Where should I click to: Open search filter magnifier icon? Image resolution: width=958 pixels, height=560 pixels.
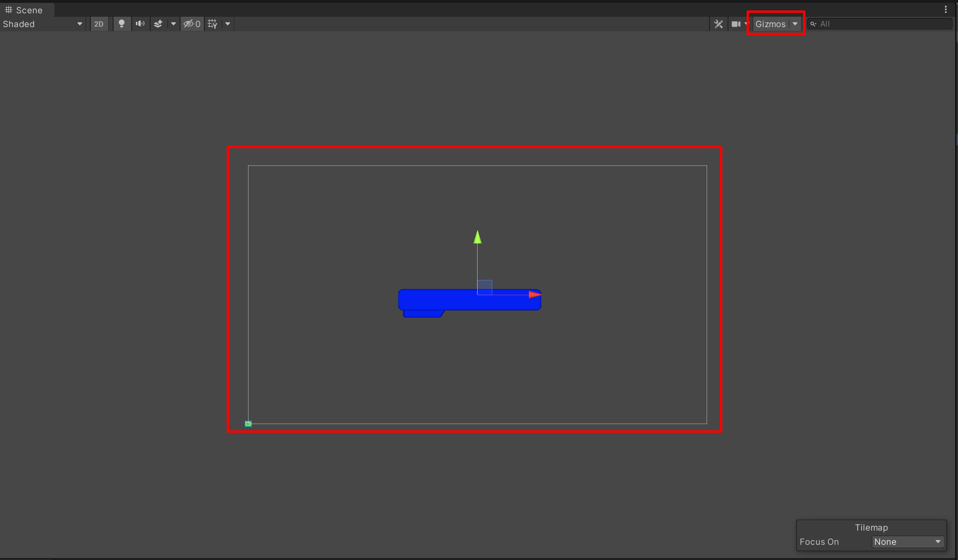[813, 24]
